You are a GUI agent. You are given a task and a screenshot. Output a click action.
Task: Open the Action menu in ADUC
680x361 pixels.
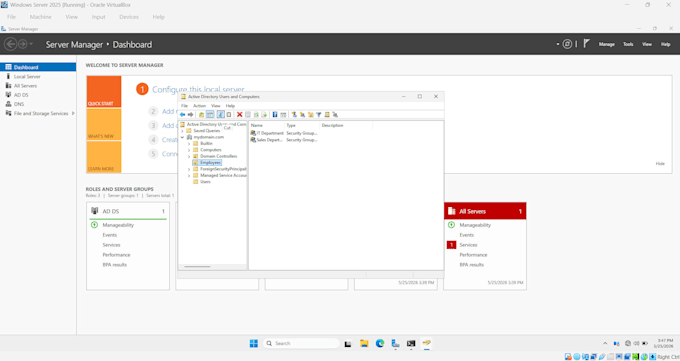[x=199, y=105]
